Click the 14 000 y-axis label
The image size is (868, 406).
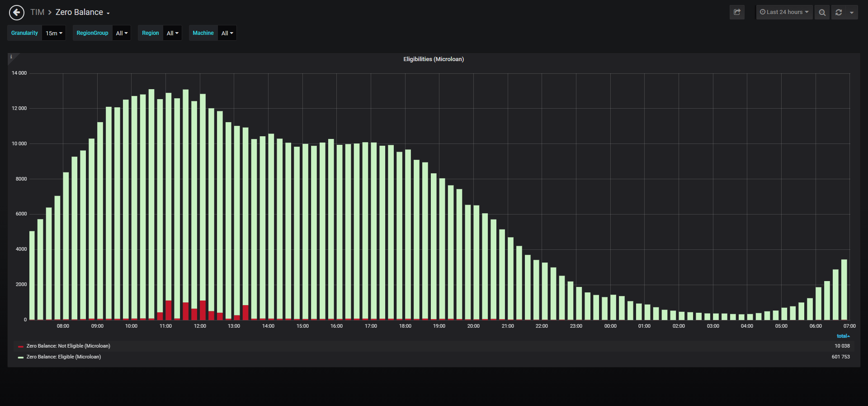pyautogui.click(x=19, y=73)
